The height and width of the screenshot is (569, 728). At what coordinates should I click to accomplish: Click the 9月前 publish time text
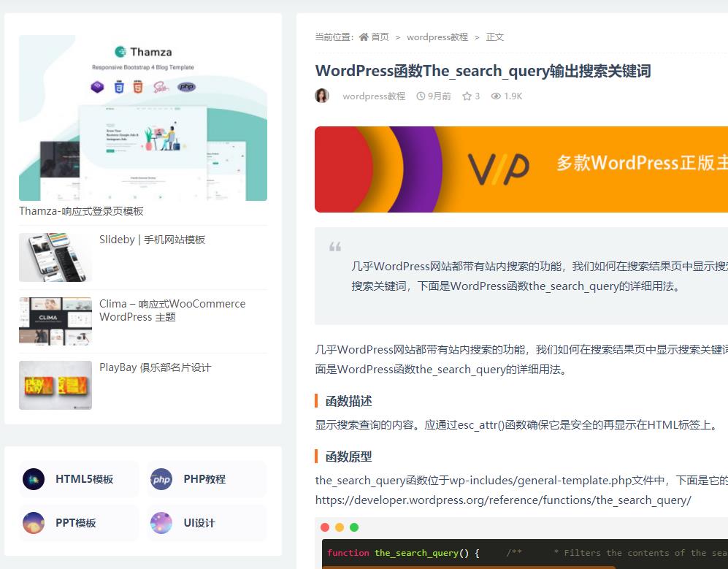440,96
